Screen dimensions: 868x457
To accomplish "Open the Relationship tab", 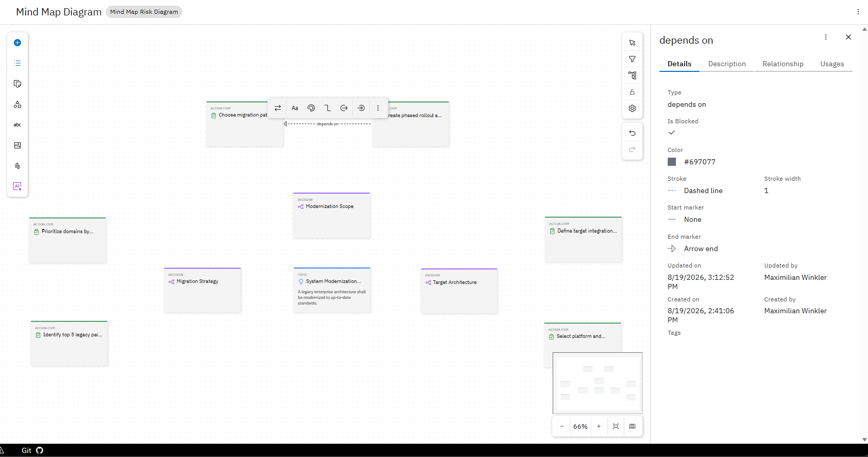I will 783,64.
